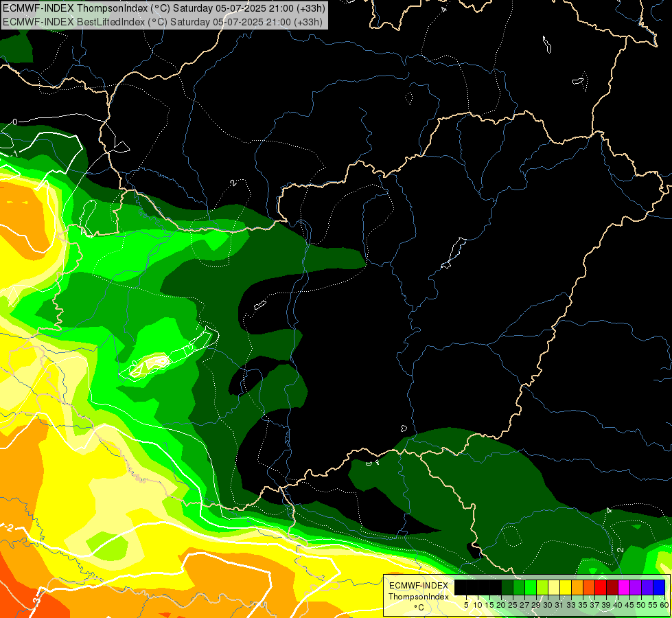Click the legend scale value 15
This screenshot has width=672, height=618.
click(x=489, y=605)
